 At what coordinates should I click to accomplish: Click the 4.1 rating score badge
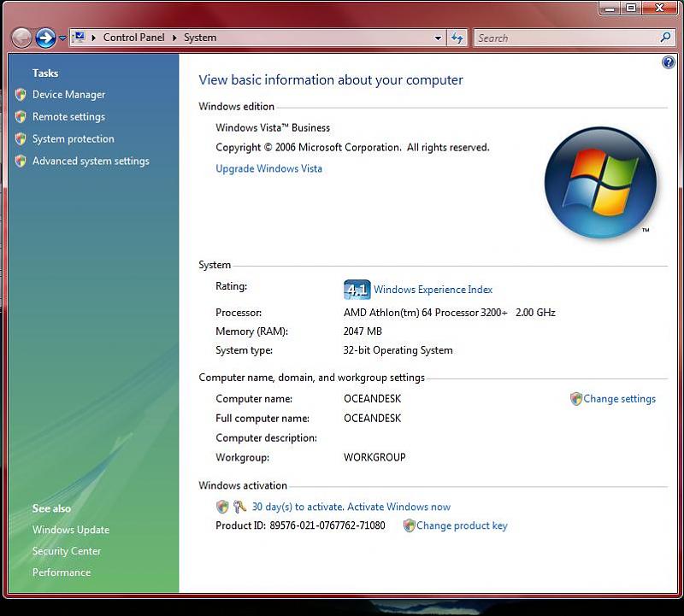click(x=357, y=290)
